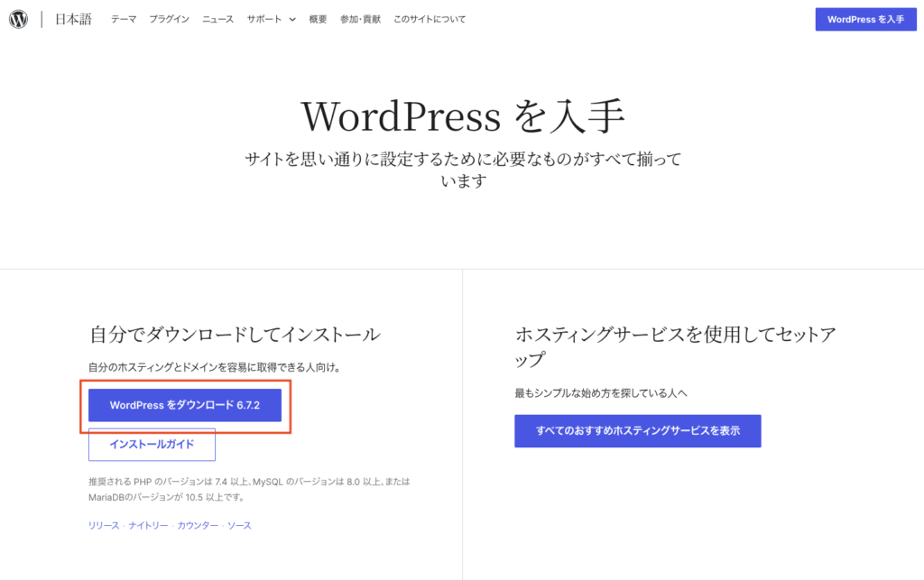Open the 参加・貢献 navigation item
The width and height of the screenshot is (924, 580).
[360, 19]
